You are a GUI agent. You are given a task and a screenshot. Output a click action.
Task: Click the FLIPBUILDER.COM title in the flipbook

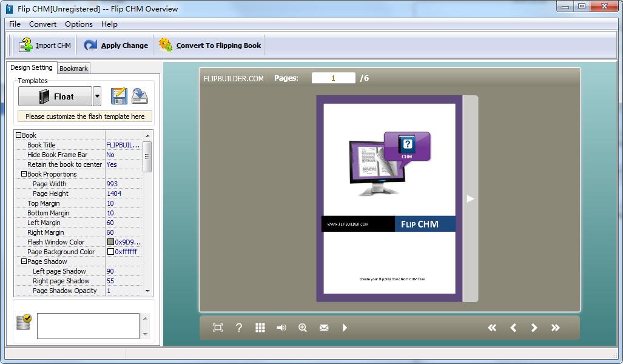[234, 79]
